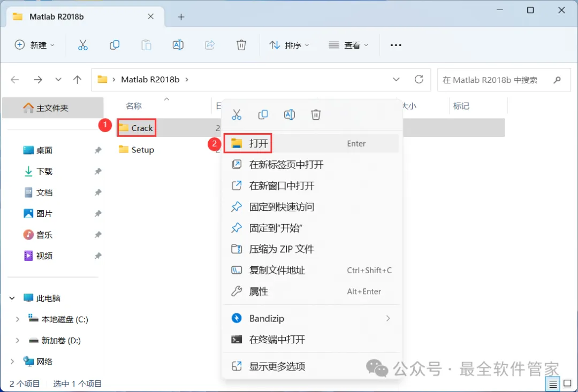The height and width of the screenshot is (392, 578).
Task: Go up one folder level
Action: coord(77,80)
